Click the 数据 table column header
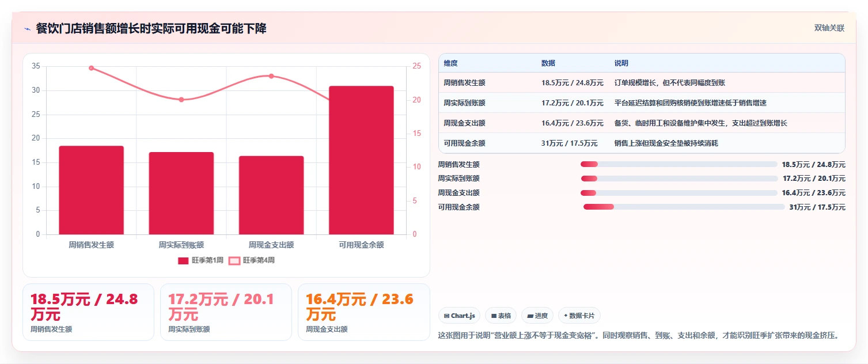868x364 pixels. (x=548, y=63)
